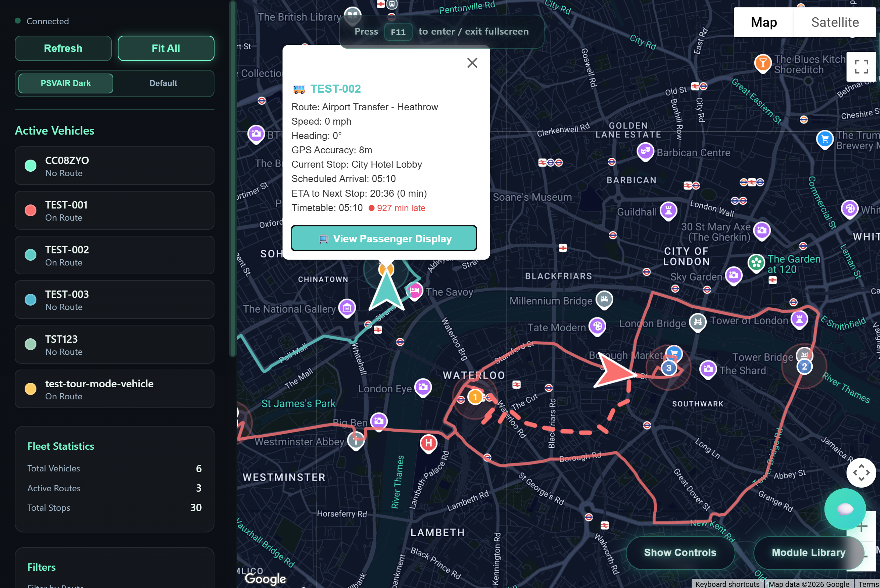Click the Google logo on map
The height and width of the screenshot is (588, 880).
(265, 579)
